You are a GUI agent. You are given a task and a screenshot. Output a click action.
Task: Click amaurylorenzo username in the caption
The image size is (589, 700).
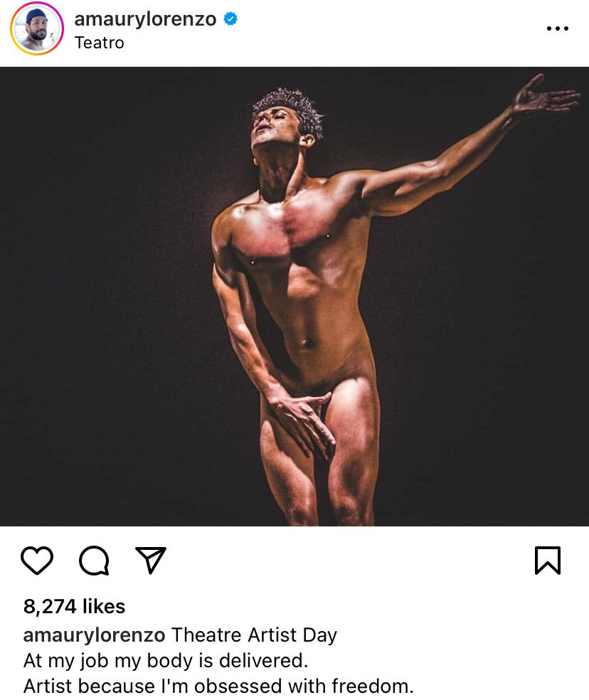coord(95,635)
